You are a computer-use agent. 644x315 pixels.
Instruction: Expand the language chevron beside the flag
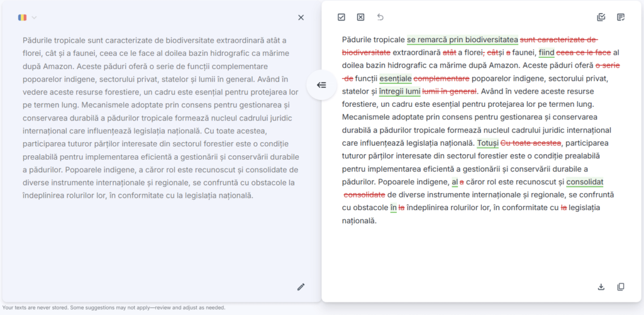pos(35,18)
